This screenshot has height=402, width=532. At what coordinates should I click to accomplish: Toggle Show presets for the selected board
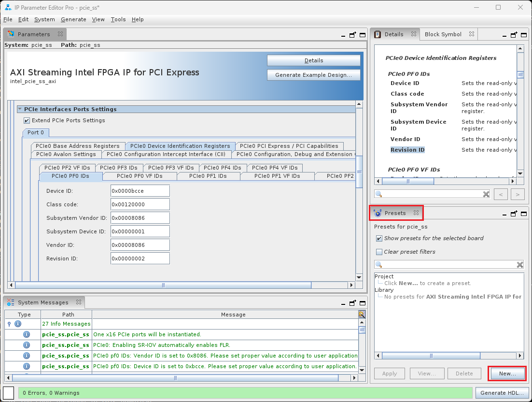click(379, 238)
